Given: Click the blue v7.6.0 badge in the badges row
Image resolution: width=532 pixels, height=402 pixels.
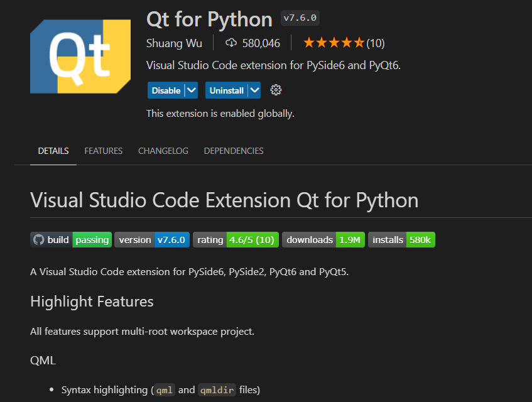Looking at the screenshot, I should 172,239.
